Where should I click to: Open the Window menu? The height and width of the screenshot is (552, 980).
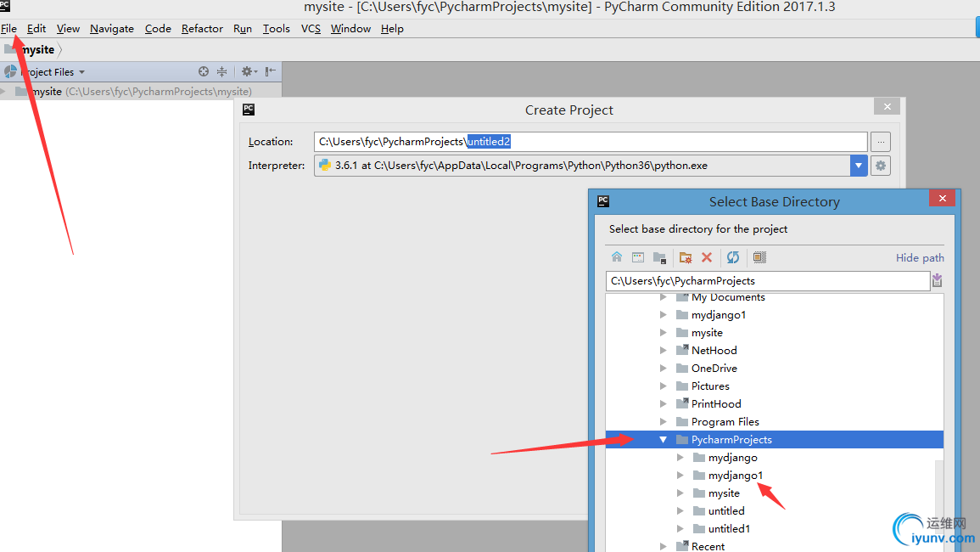click(x=350, y=29)
